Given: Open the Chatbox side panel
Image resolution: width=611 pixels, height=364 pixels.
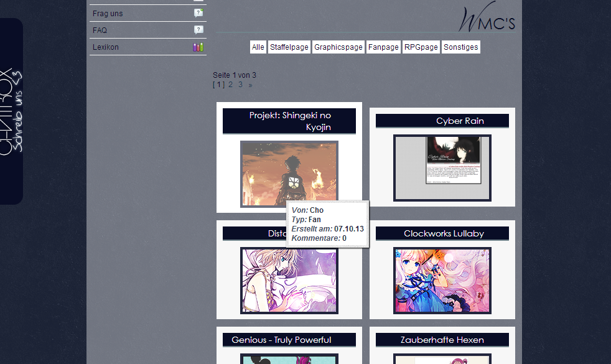Looking at the screenshot, I should point(11,111).
